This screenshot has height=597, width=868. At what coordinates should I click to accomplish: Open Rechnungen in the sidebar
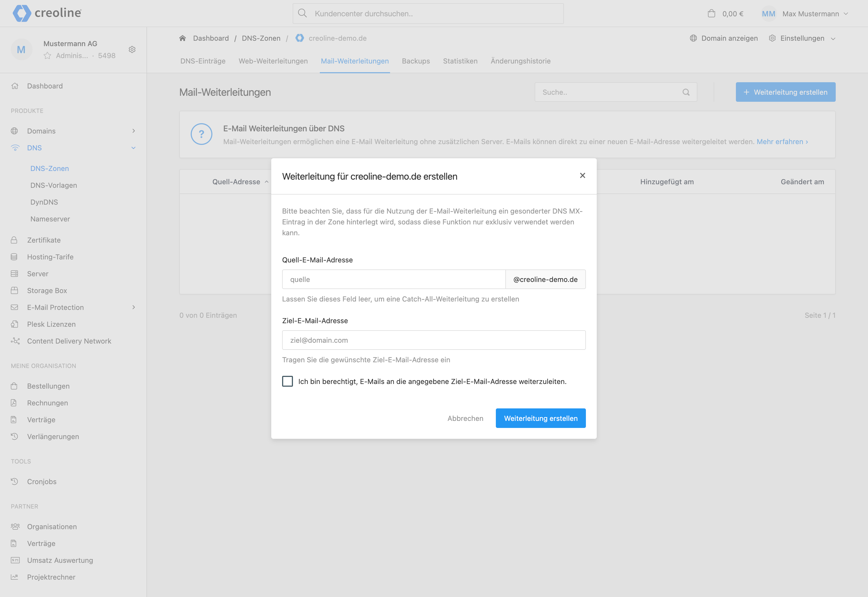[47, 403]
